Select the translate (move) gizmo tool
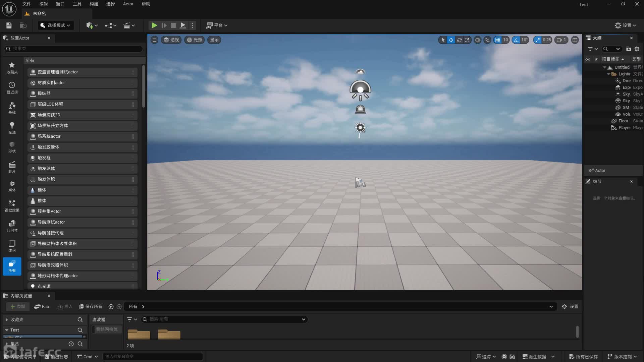This screenshot has width=644, height=362. pos(451,40)
